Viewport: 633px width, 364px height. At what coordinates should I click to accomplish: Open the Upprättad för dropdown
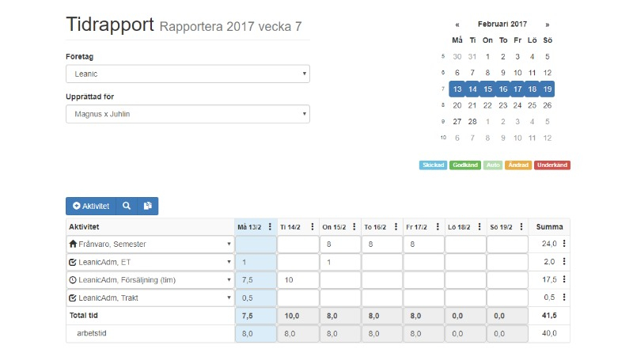coord(188,114)
